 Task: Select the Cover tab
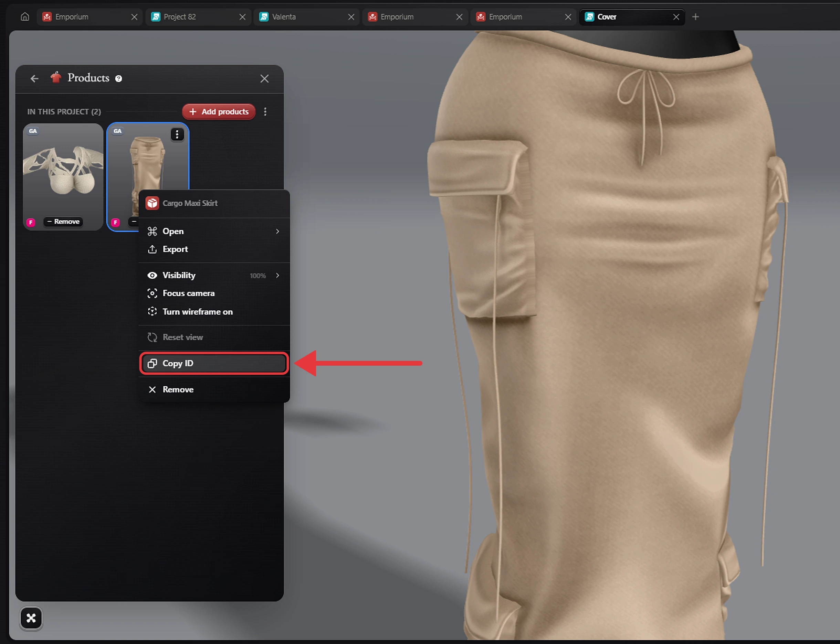[632, 17]
